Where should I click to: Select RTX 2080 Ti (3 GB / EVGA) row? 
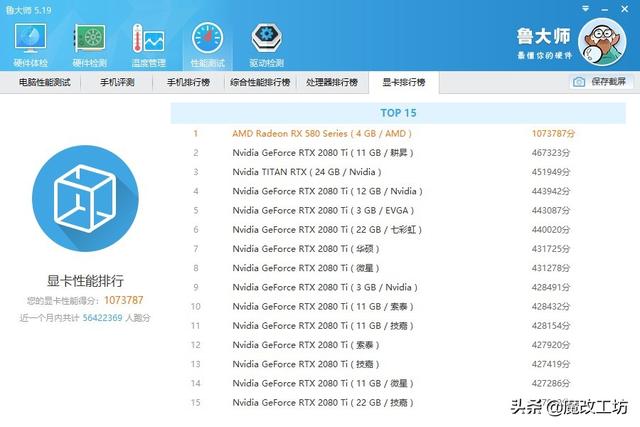pyautogui.click(x=398, y=210)
